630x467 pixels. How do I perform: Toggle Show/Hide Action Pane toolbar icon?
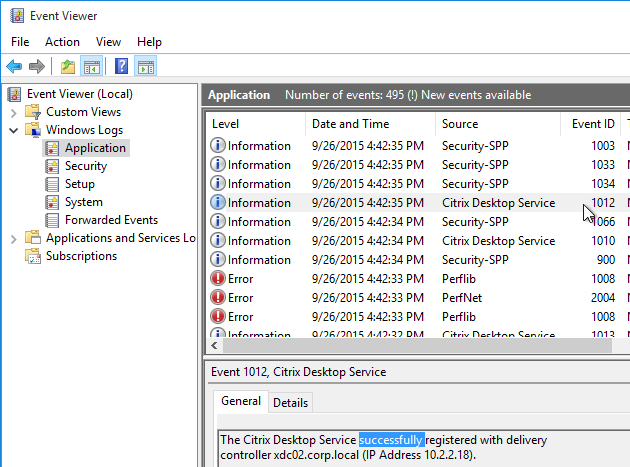coord(145,67)
